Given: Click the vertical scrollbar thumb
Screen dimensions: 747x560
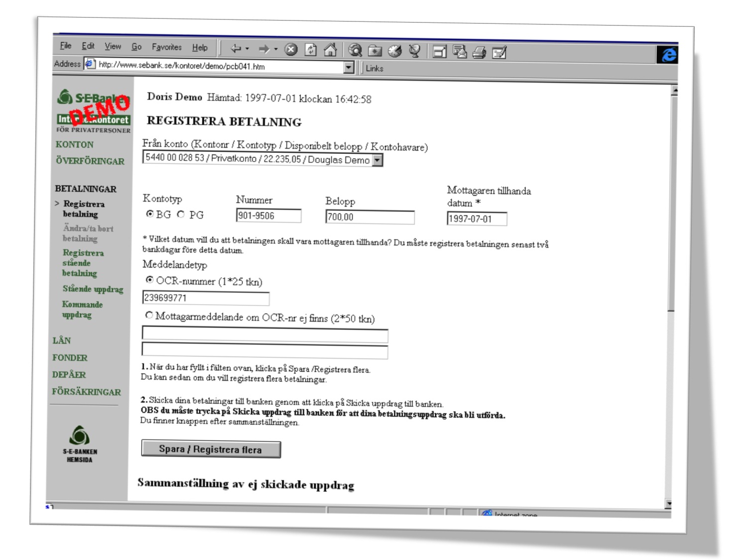Looking at the screenshot, I should click(x=672, y=203).
